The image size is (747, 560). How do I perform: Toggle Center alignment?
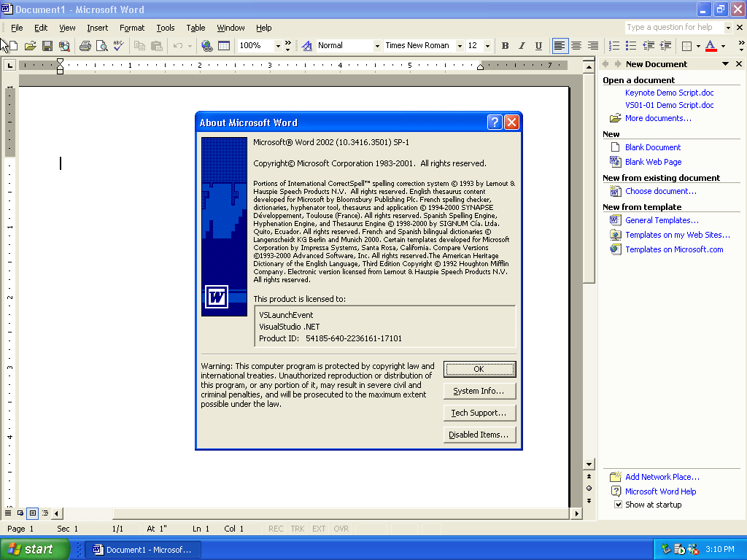[x=576, y=46]
